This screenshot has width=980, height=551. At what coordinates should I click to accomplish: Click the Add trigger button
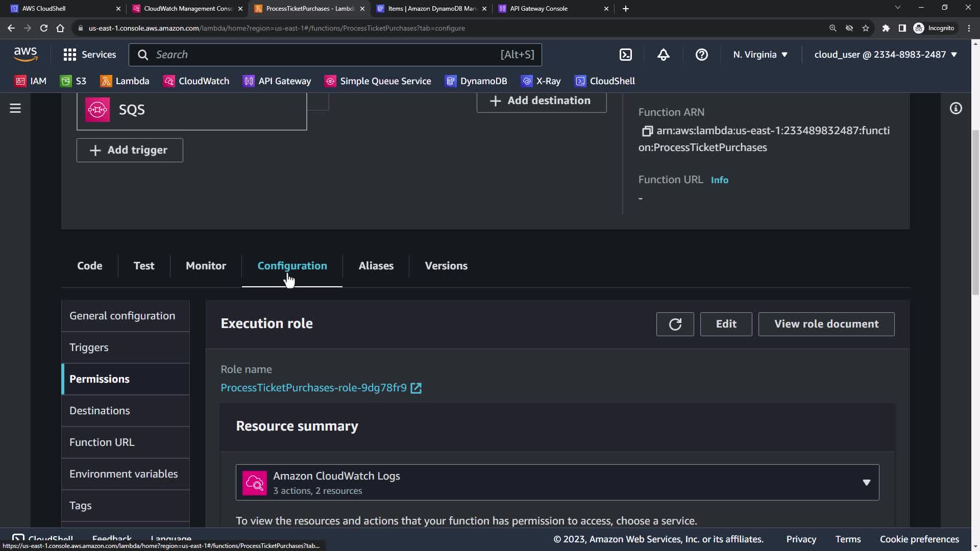coord(130,150)
